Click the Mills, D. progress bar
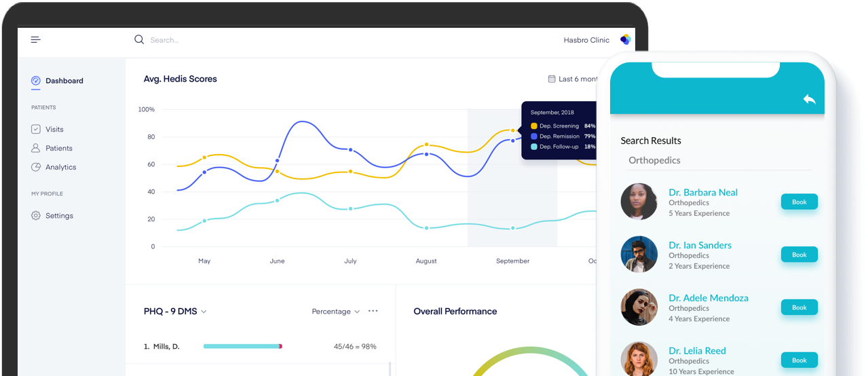This screenshot has height=376, width=868. pyautogui.click(x=243, y=346)
